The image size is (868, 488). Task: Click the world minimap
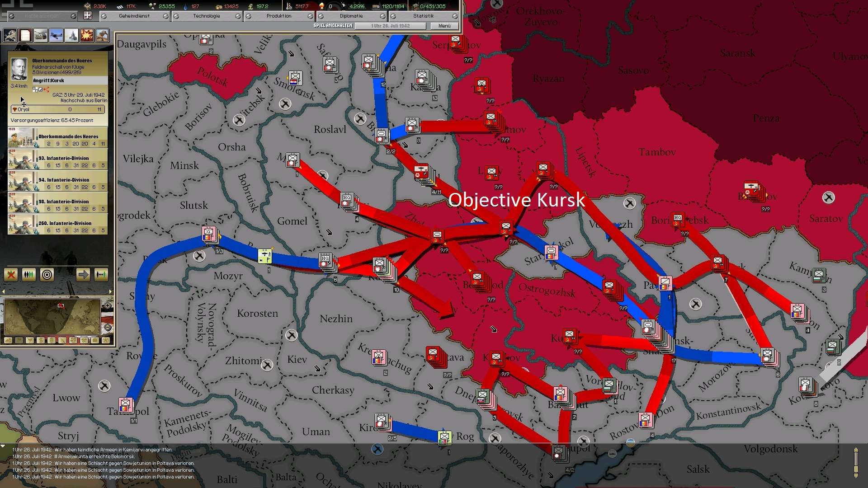point(52,317)
